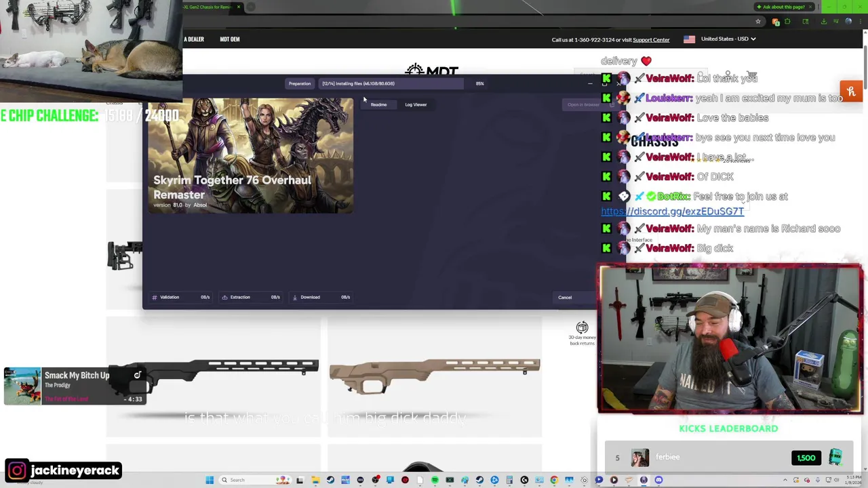The width and height of the screenshot is (868, 488).
Task: Open the Calculator from the taskbar
Action: point(510,480)
